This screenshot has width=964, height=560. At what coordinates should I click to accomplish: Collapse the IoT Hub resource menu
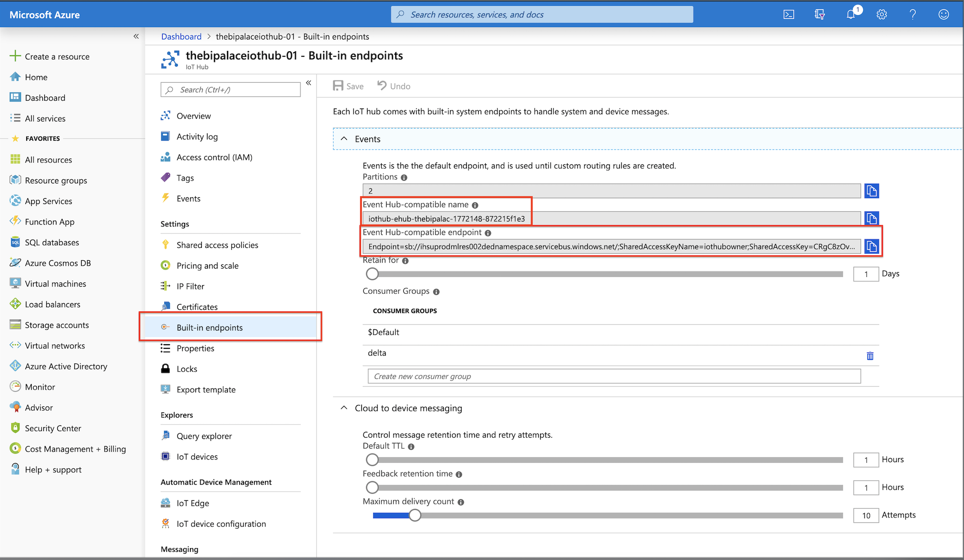coord(308,83)
